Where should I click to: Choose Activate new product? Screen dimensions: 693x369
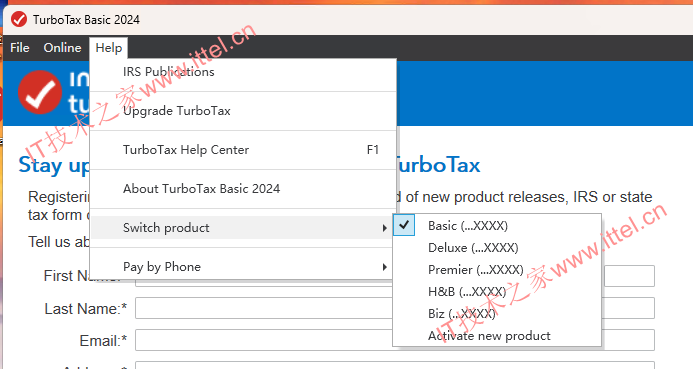(497, 336)
